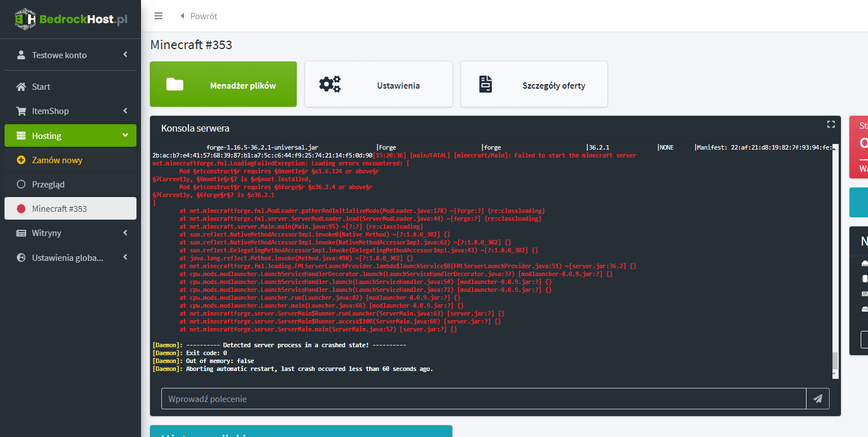Toggle the hamburger sidebar menu

[x=158, y=16]
